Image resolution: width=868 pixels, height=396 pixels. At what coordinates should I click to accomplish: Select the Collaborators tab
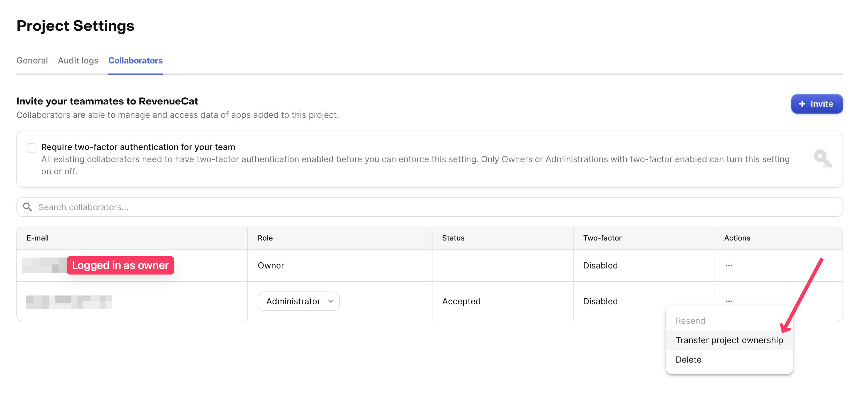pos(135,60)
